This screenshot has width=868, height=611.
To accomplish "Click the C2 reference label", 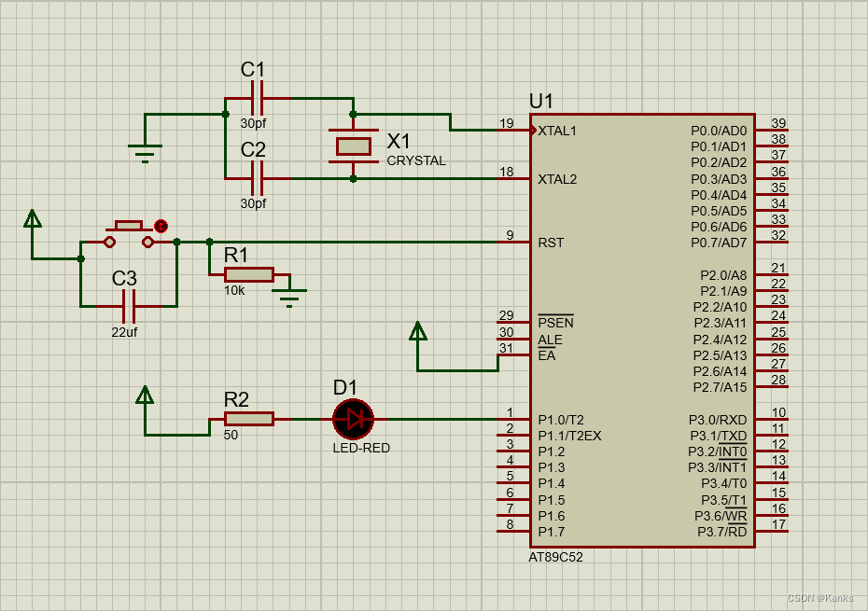I will (253, 149).
